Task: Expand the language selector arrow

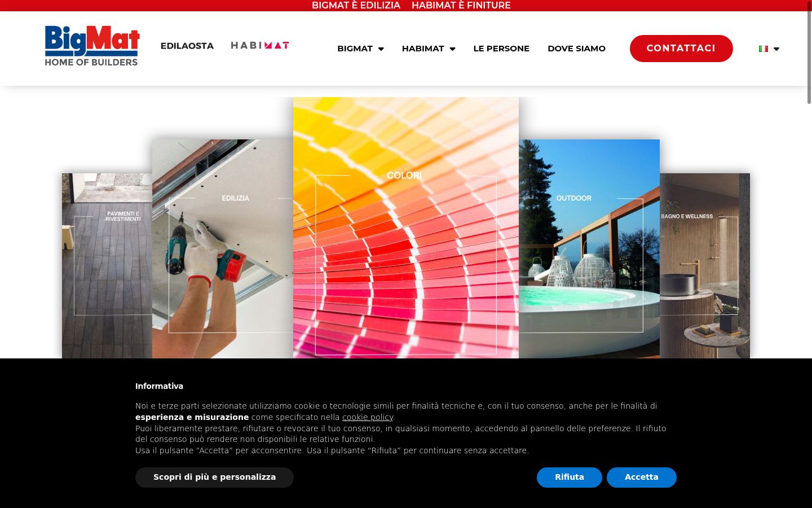Action: [776, 49]
